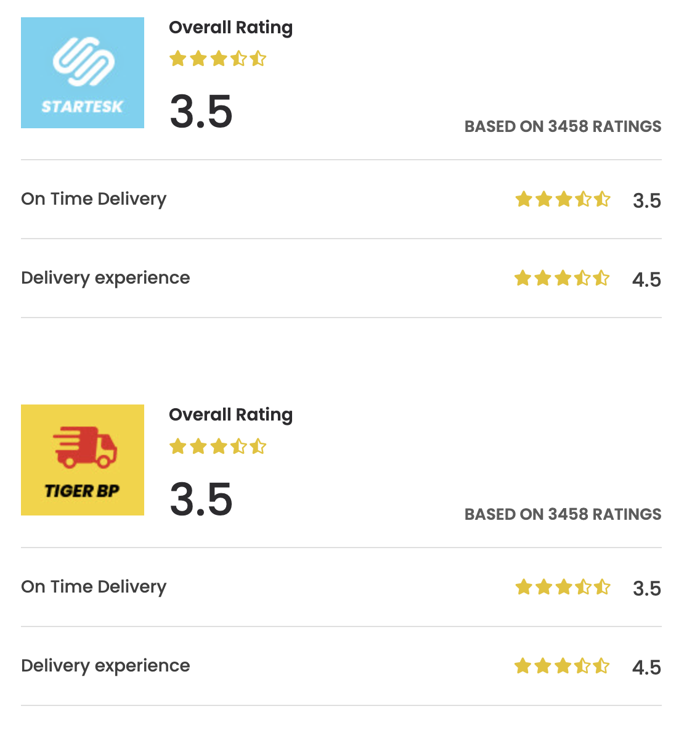Click Startesk's 'On Time Delivery' label
The image size is (700, 735).
[x=94, y=199]
